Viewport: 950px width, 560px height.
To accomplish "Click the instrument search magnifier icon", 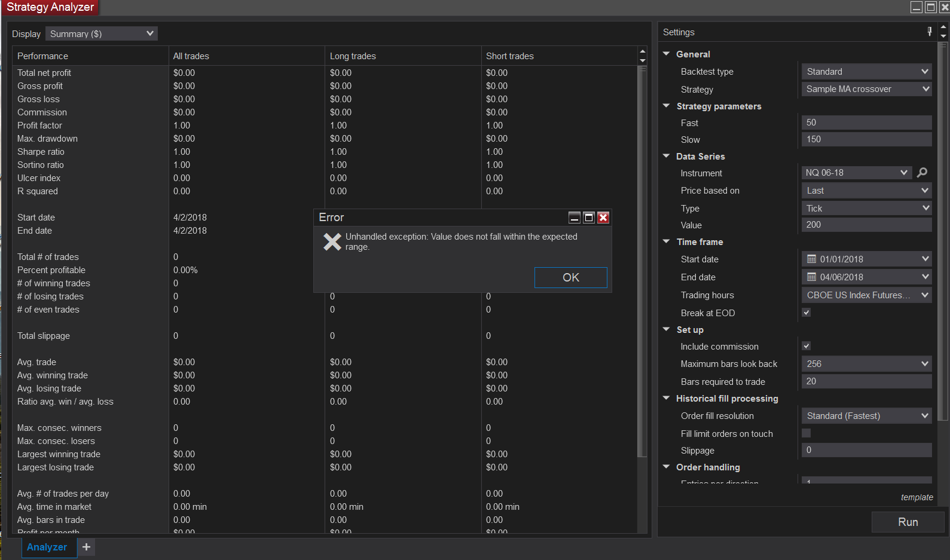I will click(922, 173).
